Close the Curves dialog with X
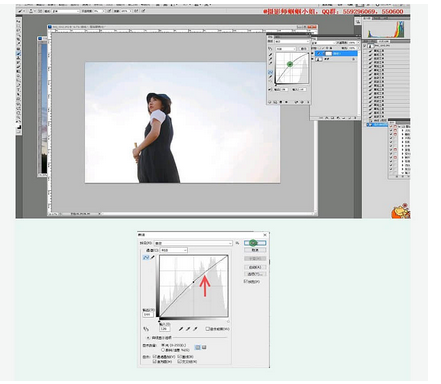The height and width of the screenshot is (384, 441). (265, 235)
